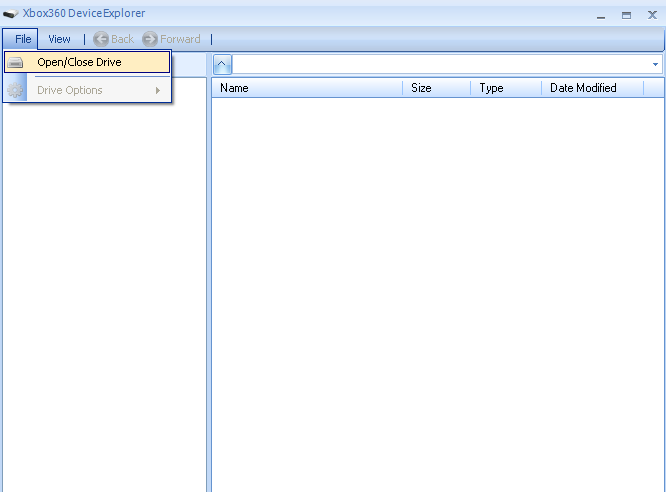Image resolution: width=666 pixels, height=492 pixels.
Task: Sort files by Name column header
Action: click(306, 88)
